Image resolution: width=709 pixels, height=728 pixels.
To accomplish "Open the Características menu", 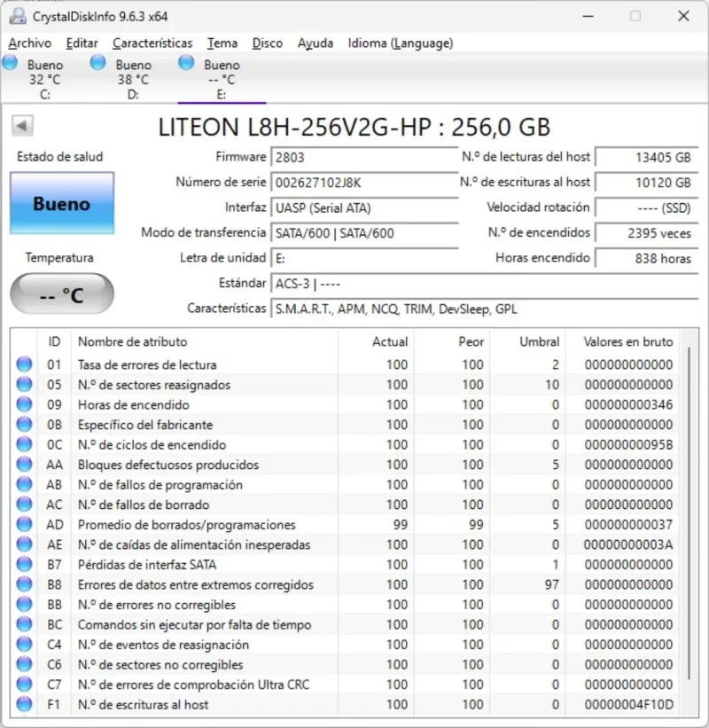I will click(152, 43).
